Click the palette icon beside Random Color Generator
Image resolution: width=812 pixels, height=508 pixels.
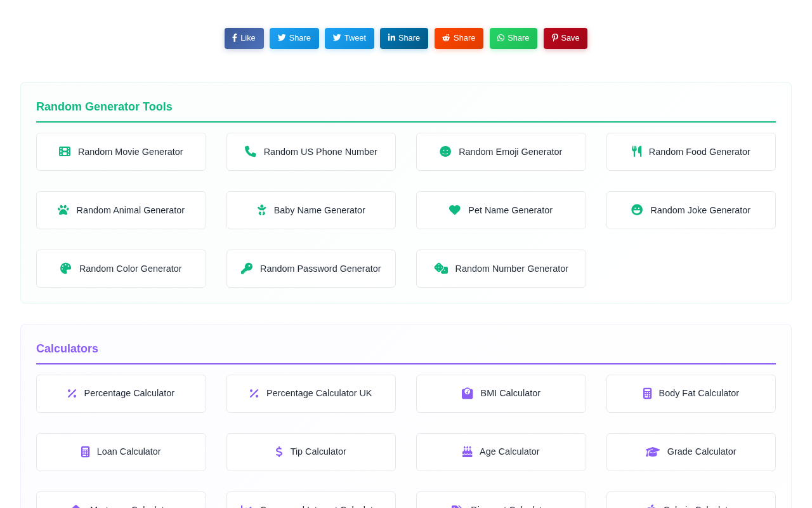click(x=66, y=269)
